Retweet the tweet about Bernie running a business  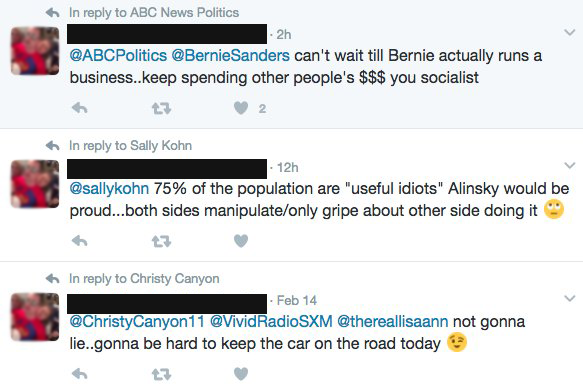click(161, 109)
